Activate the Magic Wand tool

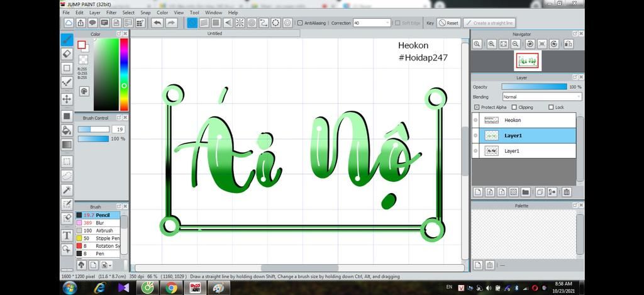coord(67,190)
